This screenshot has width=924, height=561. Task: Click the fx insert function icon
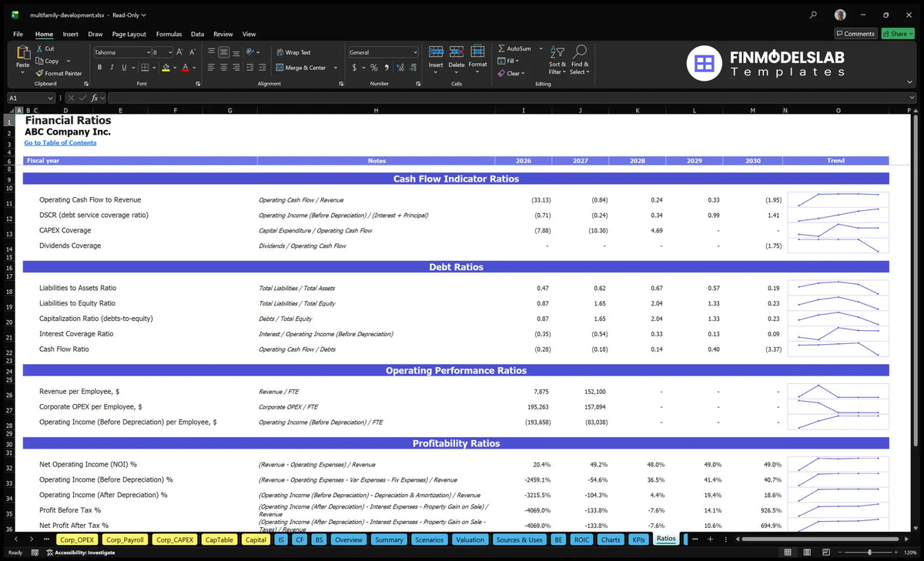pos(95,98)
